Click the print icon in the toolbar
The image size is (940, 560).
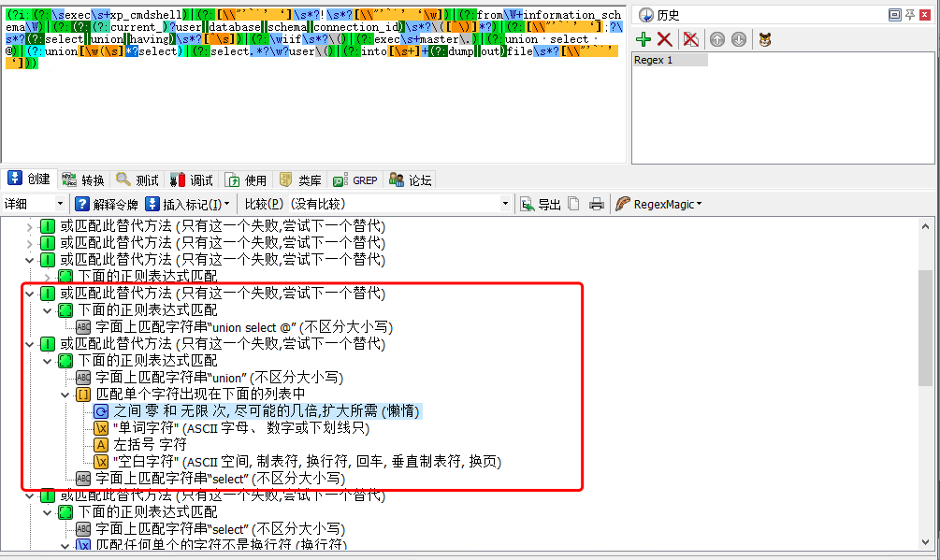596,204
